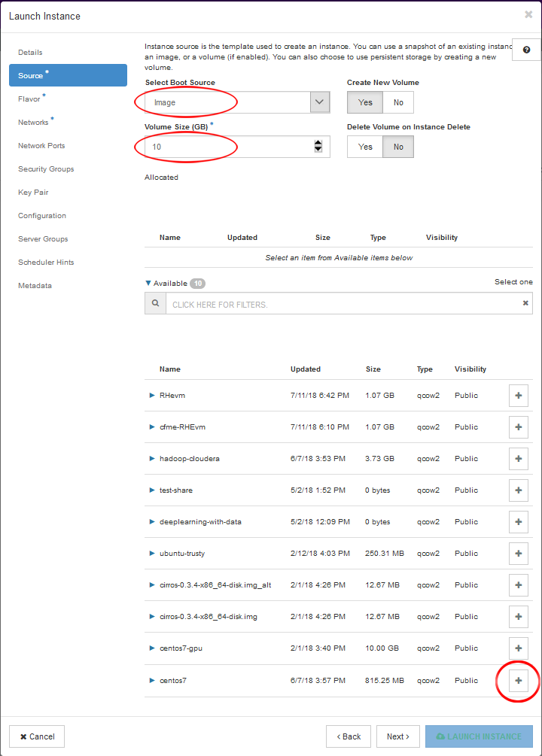Expand the RHevm row details
The image size is (542, 756).
click(152, 396)
